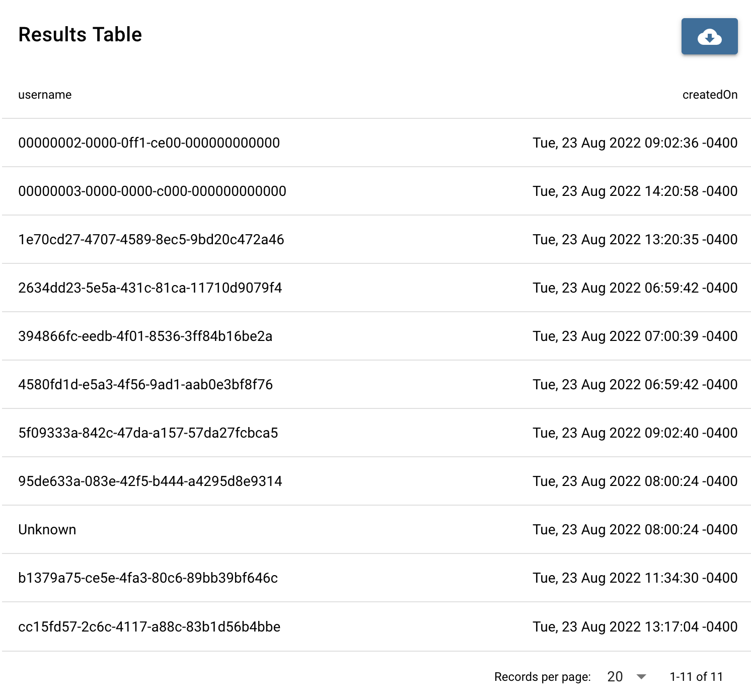The image size is (751, 700).
Task: Select row 00000003-0000-0000-c000-000000000000
Action: pyautogui.click(x=377, y=191)
